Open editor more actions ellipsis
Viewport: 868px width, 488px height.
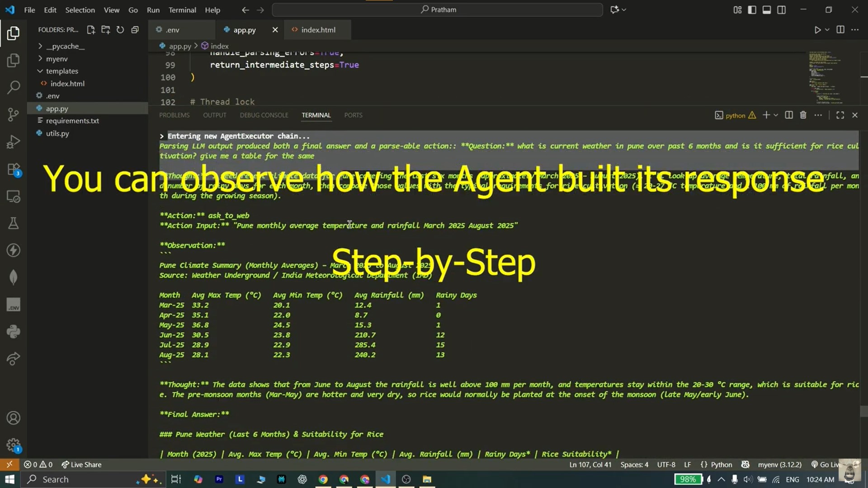(855, 30)
